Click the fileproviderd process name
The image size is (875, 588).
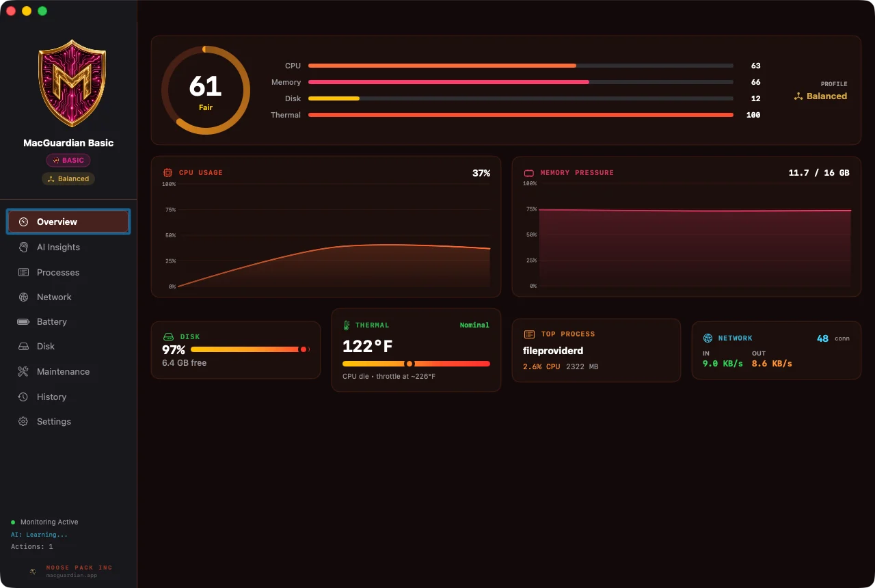pyautogui.click(x=553, y=351)
